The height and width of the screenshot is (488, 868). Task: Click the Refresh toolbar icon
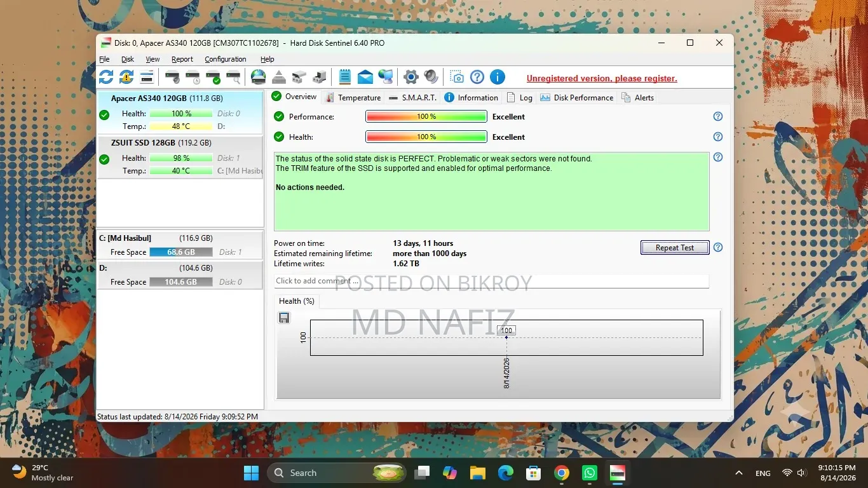(106, 78)
